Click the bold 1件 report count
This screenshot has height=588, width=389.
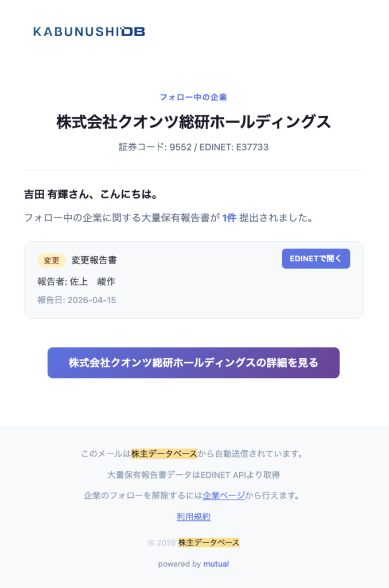[x=229, y=218]
